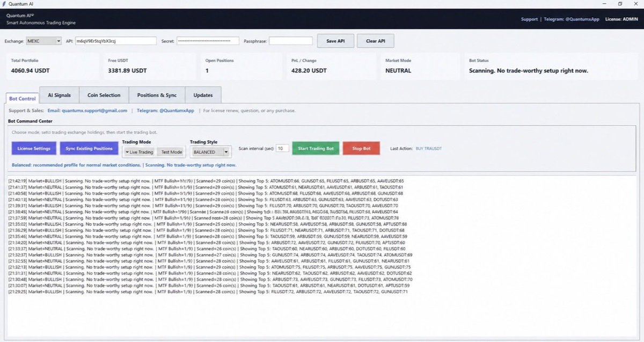Click the Scan interval seconds field
Image resolution: width=644 pixels, height=342 pixels.
282,149
